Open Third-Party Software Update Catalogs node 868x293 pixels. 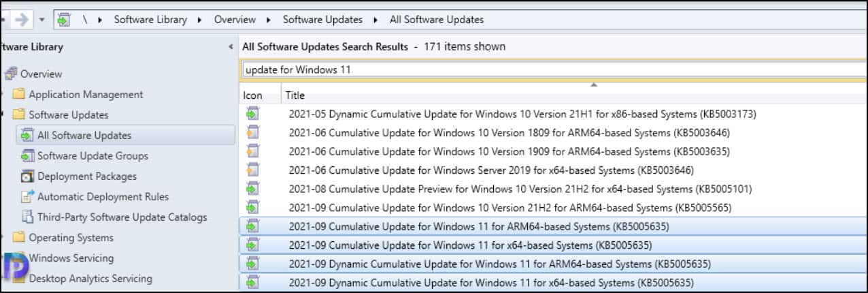pos(122,217)
